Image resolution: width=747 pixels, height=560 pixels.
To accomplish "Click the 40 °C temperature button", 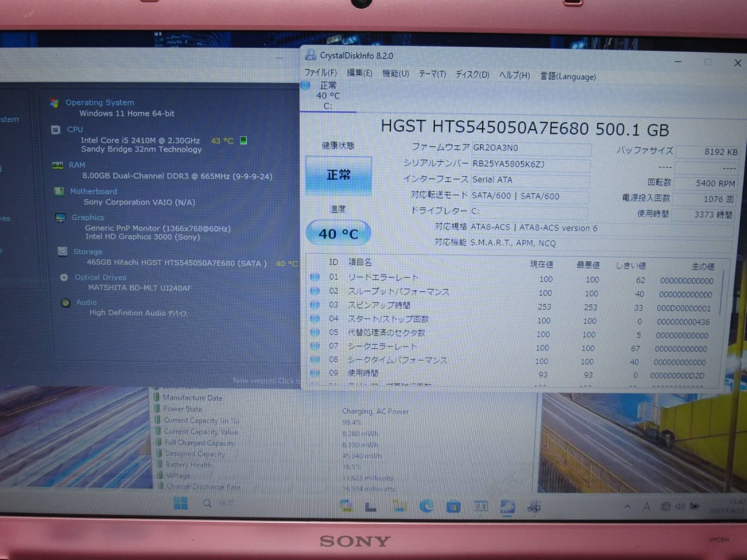I will click(338, 233).
